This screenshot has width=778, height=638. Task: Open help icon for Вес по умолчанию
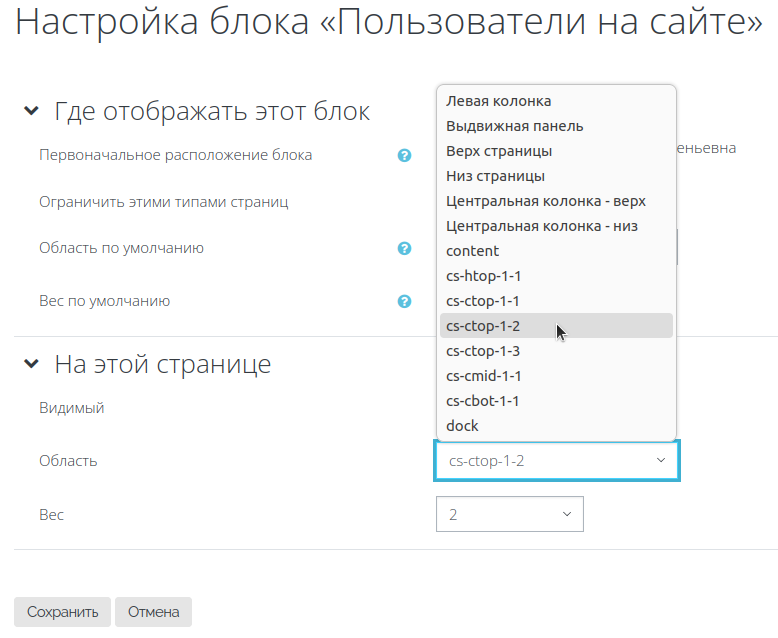point(404,302)
